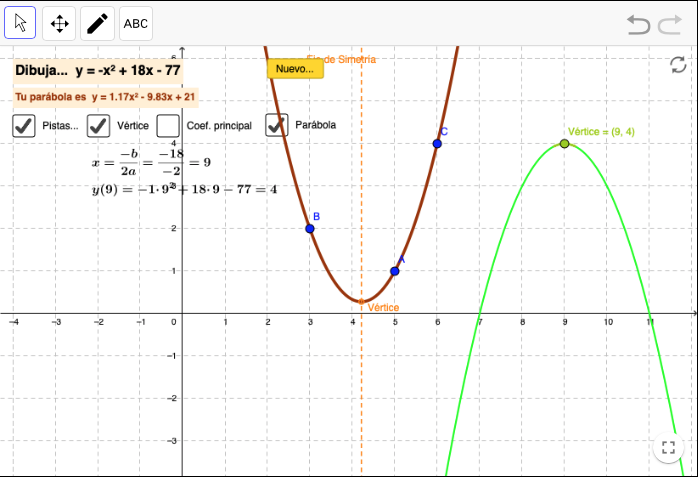Screen dimensions: 698x477
Task: Click the Undo arrow
Action: [x=638, y=25]
